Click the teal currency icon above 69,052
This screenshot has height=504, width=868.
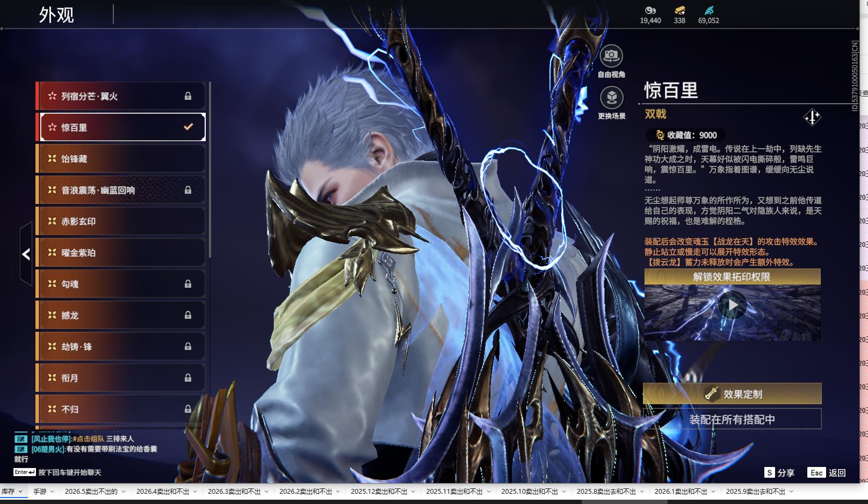coord(708,10)
